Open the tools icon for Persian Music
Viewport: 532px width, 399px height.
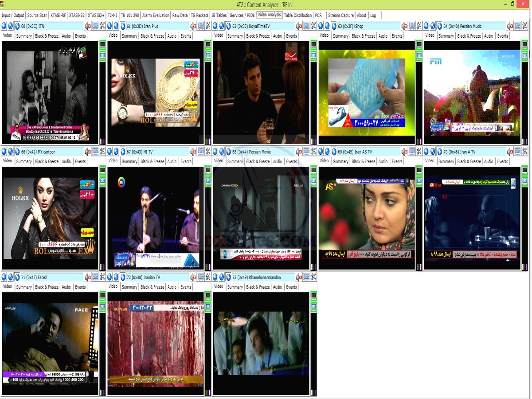(524, 26)
